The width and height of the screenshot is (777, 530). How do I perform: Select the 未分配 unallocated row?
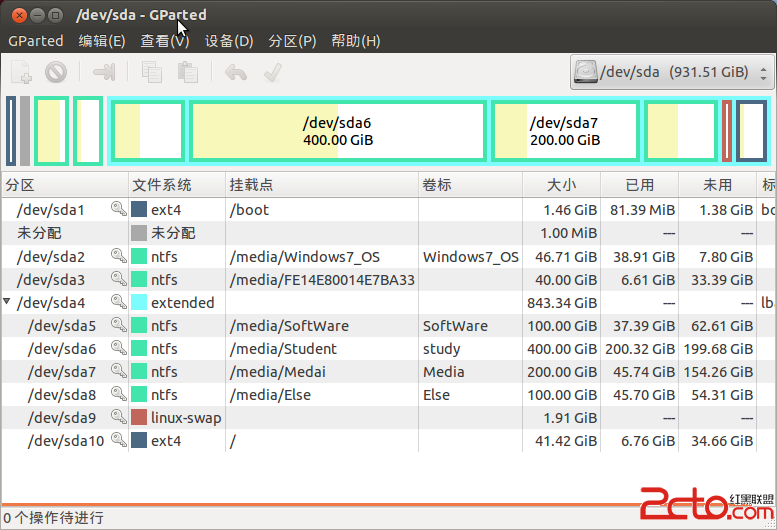click(x=388, y=232)
